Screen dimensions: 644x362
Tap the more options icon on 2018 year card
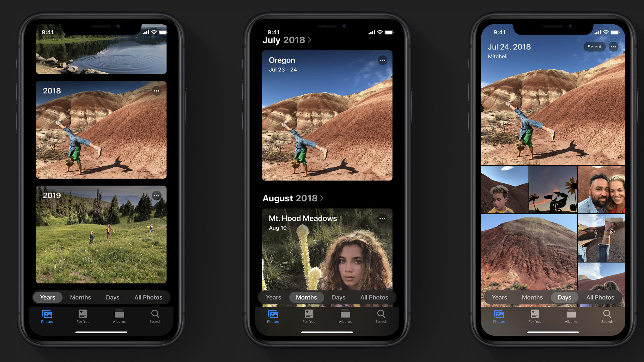157,91
